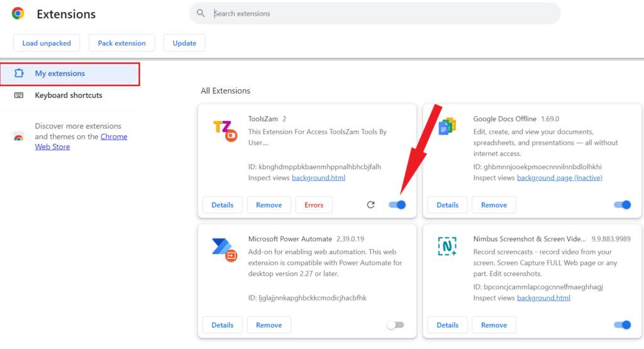Click the Chrome Web Store rainbow icon
The image size is (644, 349).
click(x=18, y=136)
